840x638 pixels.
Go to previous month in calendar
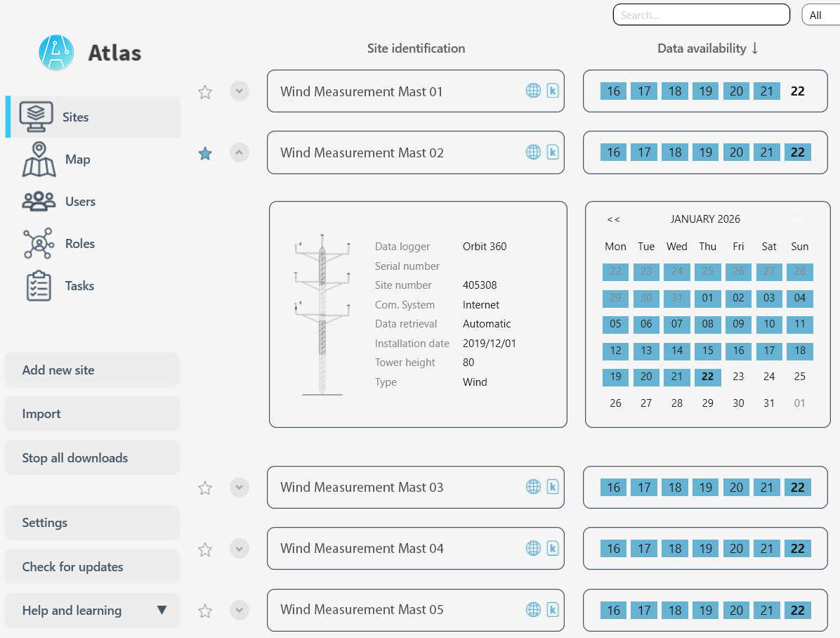pos(613,219)
